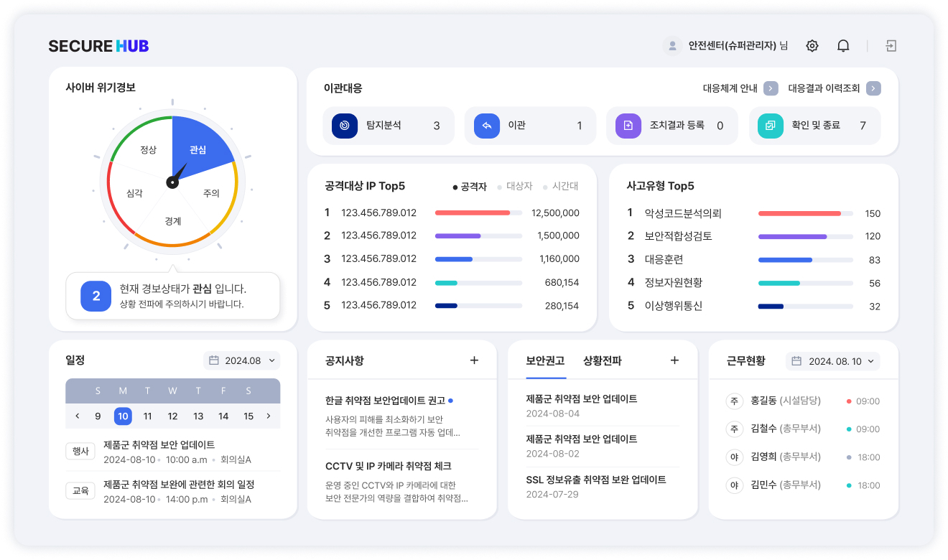Image resolution: width=948 pixels, height=560 pixels.
Task: Click the teal 확인 및 종료 icon
Action: (x=771, y=126)
